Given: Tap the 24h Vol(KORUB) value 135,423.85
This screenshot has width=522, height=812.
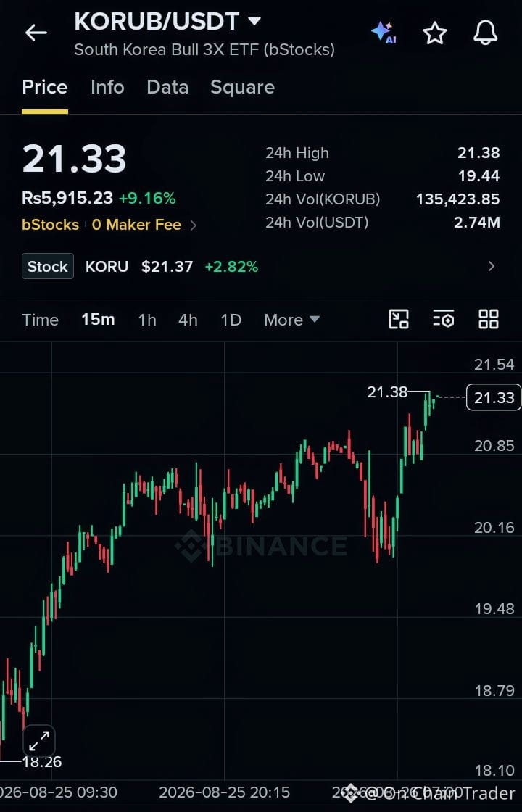Looking at the screenshot, I should pyautogui.click(x=457, y=199).
